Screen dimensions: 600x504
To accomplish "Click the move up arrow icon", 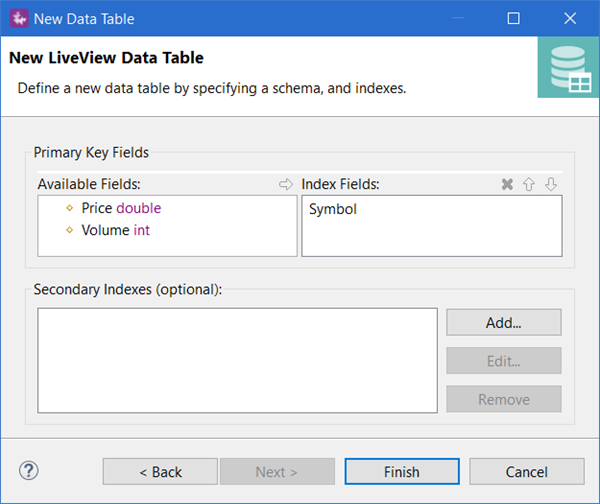I will (529, 185).
